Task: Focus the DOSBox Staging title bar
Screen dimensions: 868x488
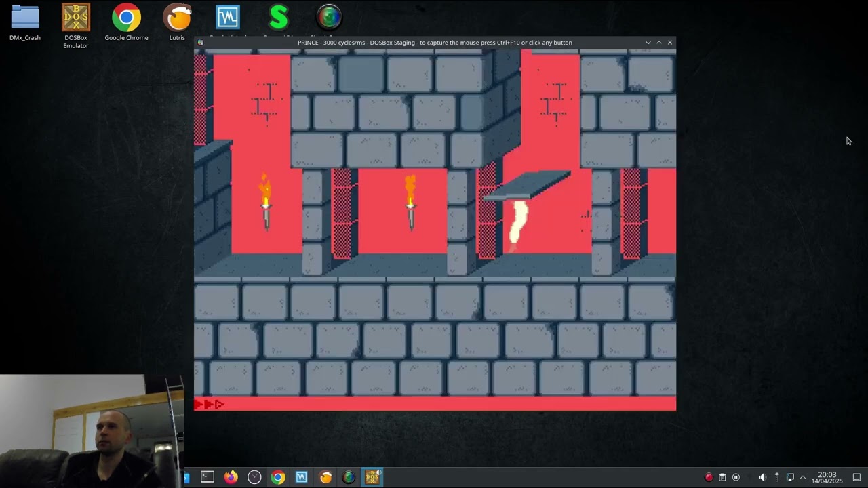Action: coord(435,43)
